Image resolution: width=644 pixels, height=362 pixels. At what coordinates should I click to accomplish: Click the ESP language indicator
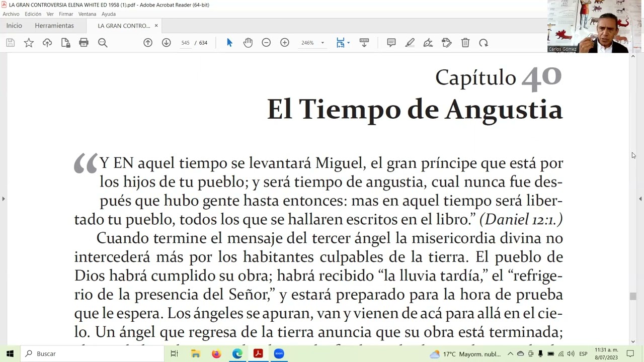pos(583,354)
